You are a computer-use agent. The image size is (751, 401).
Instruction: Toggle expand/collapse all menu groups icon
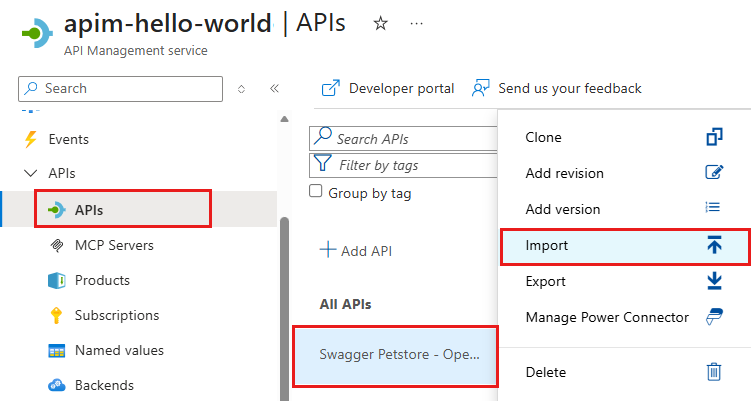pos(241,89)
